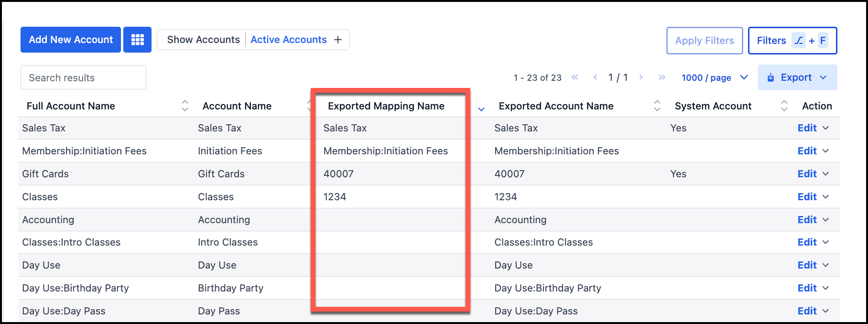Open the grid column selector icon
868x324 pixels.
pos(137,40)
